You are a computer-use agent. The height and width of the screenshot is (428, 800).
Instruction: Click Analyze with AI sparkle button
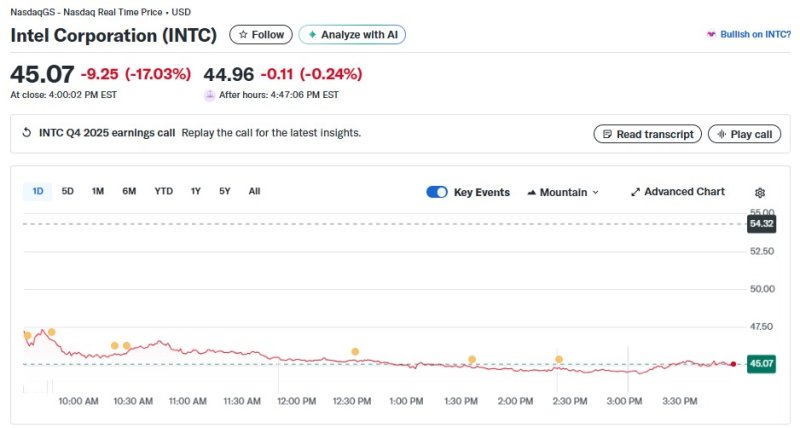[352, 35]
